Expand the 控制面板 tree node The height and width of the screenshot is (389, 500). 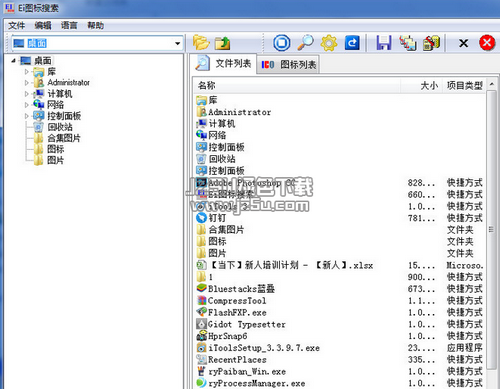27,116
